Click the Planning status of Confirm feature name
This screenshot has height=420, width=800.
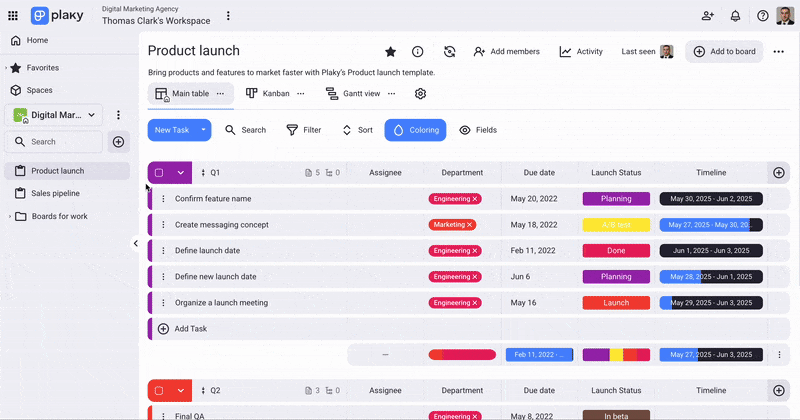point(616,199)
